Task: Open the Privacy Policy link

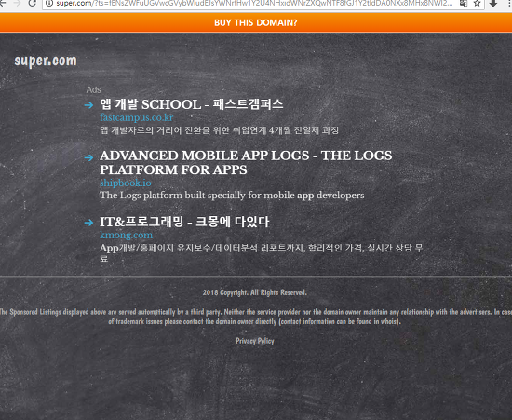Action: pos(255,341)
